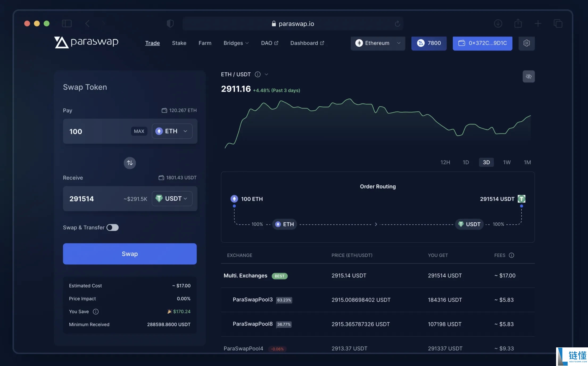Click the paraswap.io address bar
The image size is (588, 366).
pos(293,24)
